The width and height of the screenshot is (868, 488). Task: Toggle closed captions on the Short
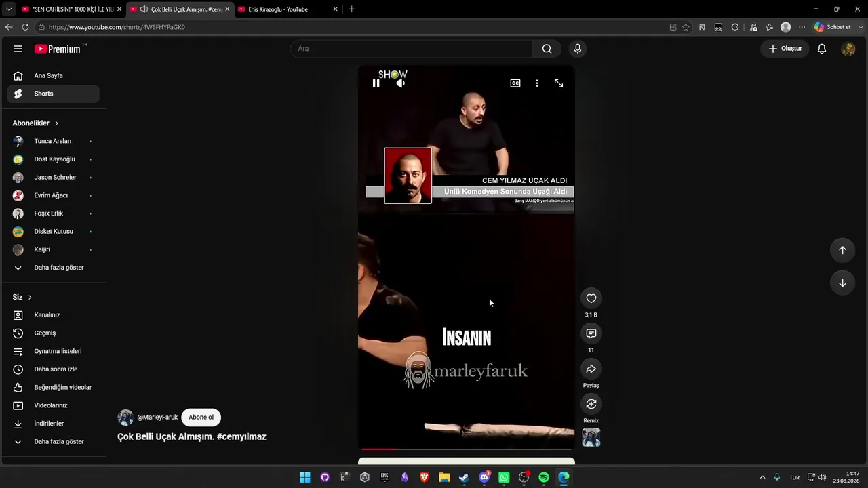(515, 83)
